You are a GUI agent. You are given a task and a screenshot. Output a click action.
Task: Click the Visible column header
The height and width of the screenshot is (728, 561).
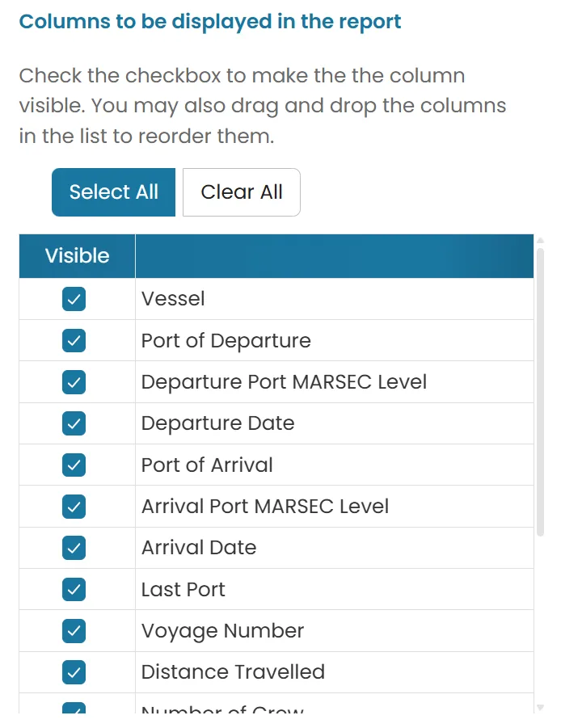click(77, 256)
